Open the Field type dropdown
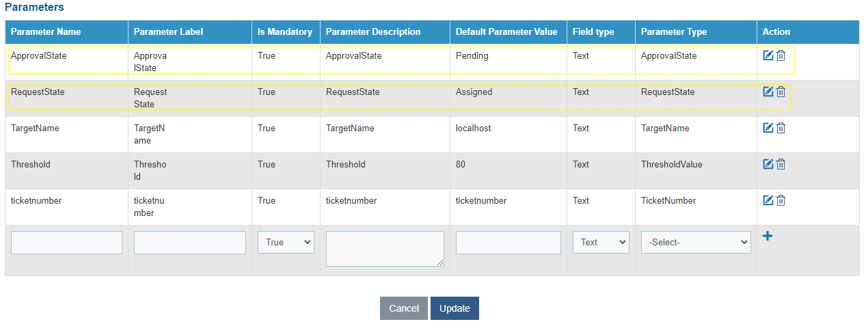The width and height of the screenshot is (868, 324). coord(601,242)
